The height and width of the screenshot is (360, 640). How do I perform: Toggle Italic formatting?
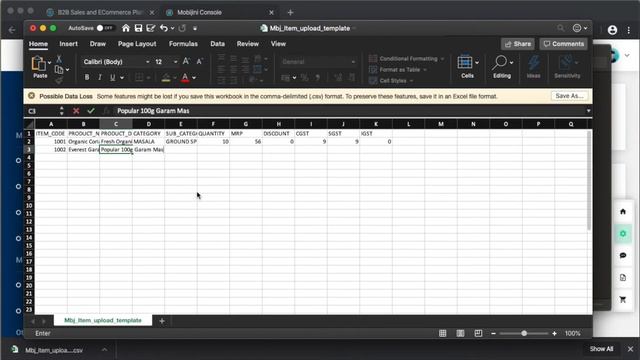point(99,77)
